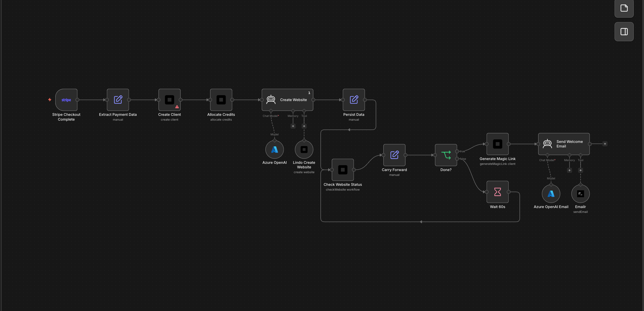Screen dimensions: 644x311
Task: Add a Tool to Create Website
Action: tap(304, 126)
